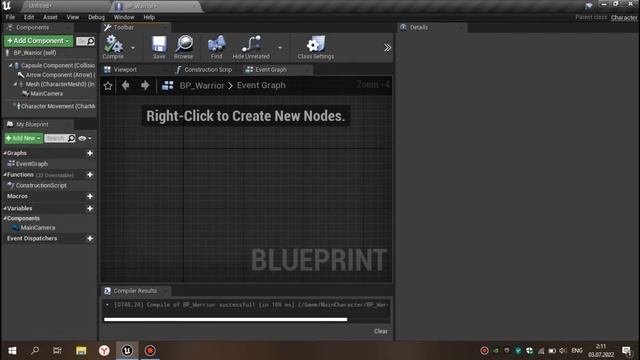640x360 pixels.
Task: Select BP_Warrior (self) in Components
Action: pos(35,53)
